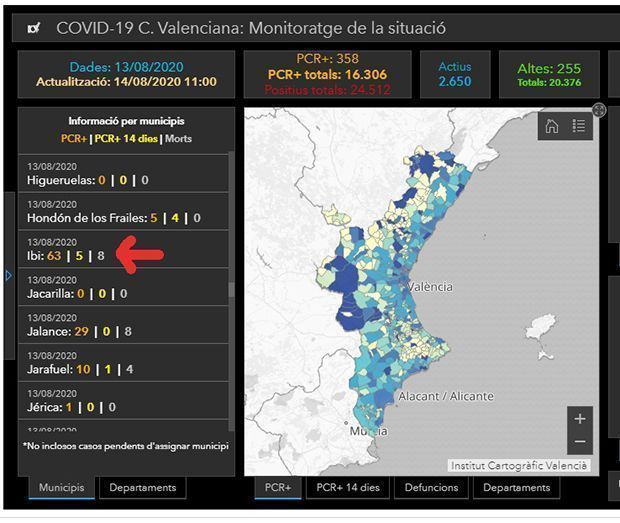Select the PCR+ 14 dies map tab
Screen dimensions: 620x523
point(347,488)
